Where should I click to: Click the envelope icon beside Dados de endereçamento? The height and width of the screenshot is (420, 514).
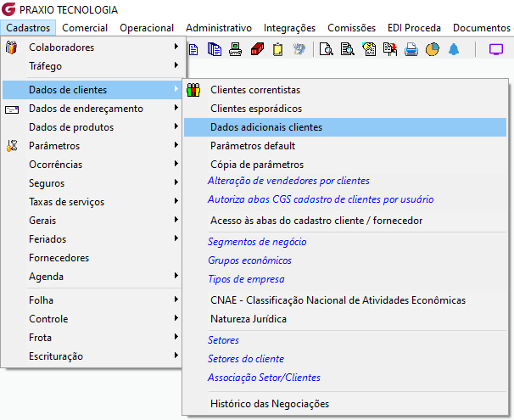pos(12,109)
